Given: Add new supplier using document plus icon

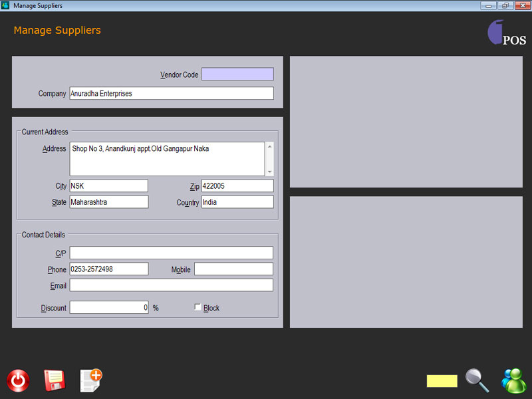Looking at the screenshot, I should pyautogui.click(x=90, y=380).
